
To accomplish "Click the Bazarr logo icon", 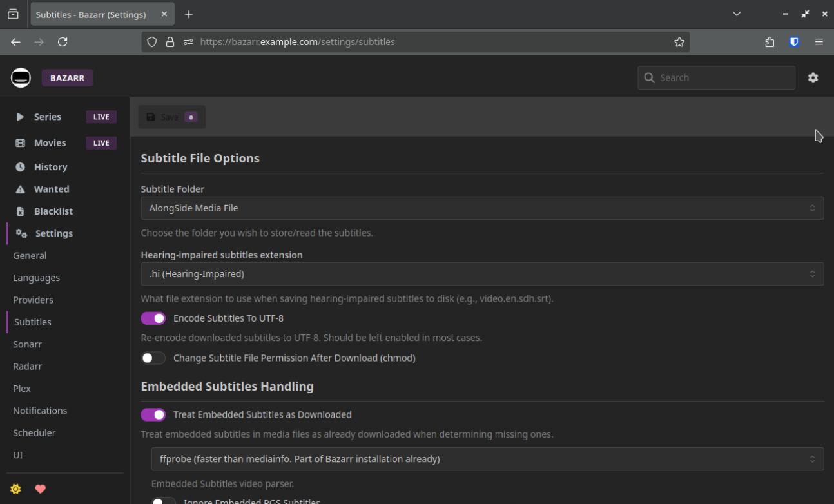I will 21,78.
